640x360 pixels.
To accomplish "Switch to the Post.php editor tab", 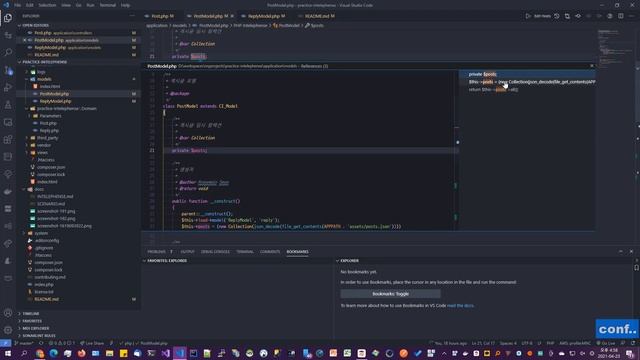I will (x=160, y=16).
